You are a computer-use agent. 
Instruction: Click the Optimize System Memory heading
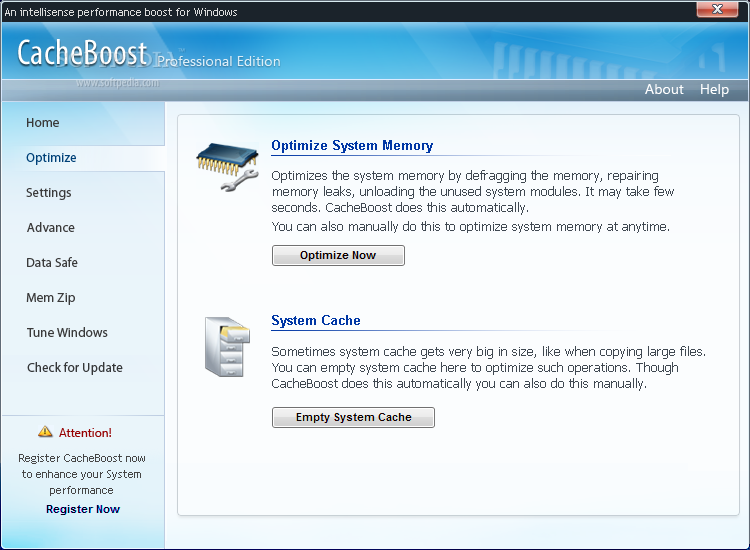[352, 145]
